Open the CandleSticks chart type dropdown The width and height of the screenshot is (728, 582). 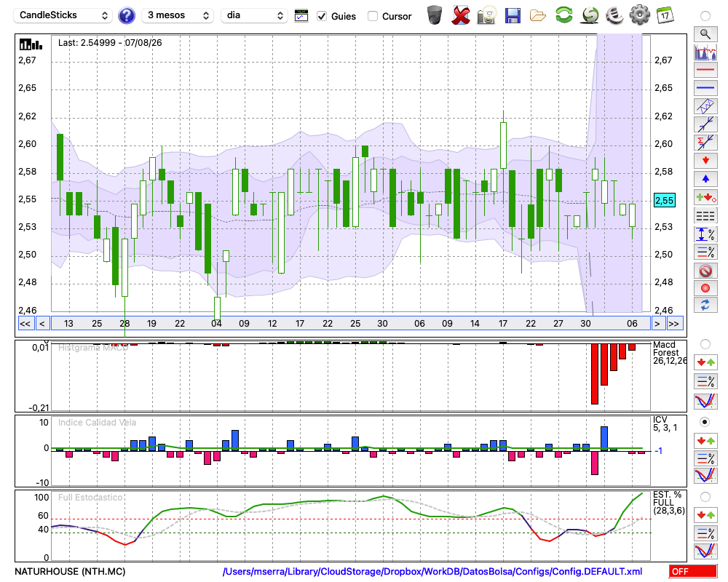(x=63, y=15)
